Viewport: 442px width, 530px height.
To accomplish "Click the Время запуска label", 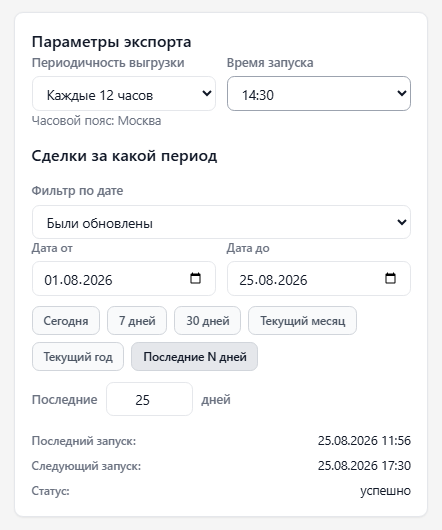I will [270, 63].
